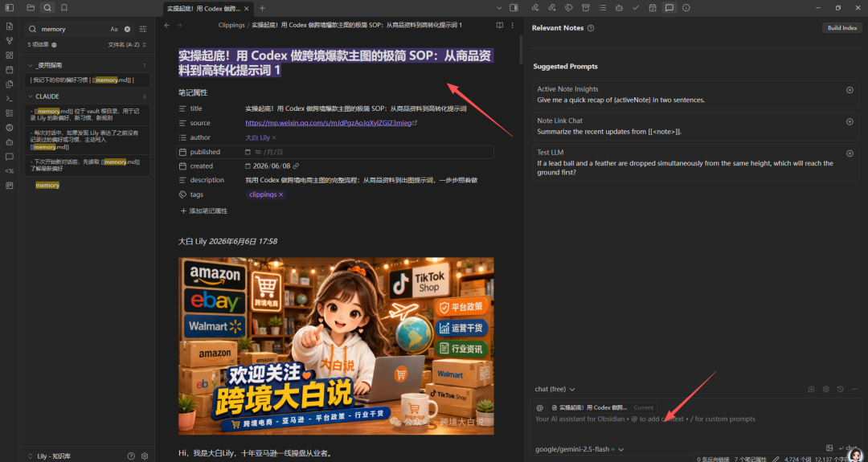Close the 实操起底 note tab
This screenshot has width=868, height=462.
point(247,8)
